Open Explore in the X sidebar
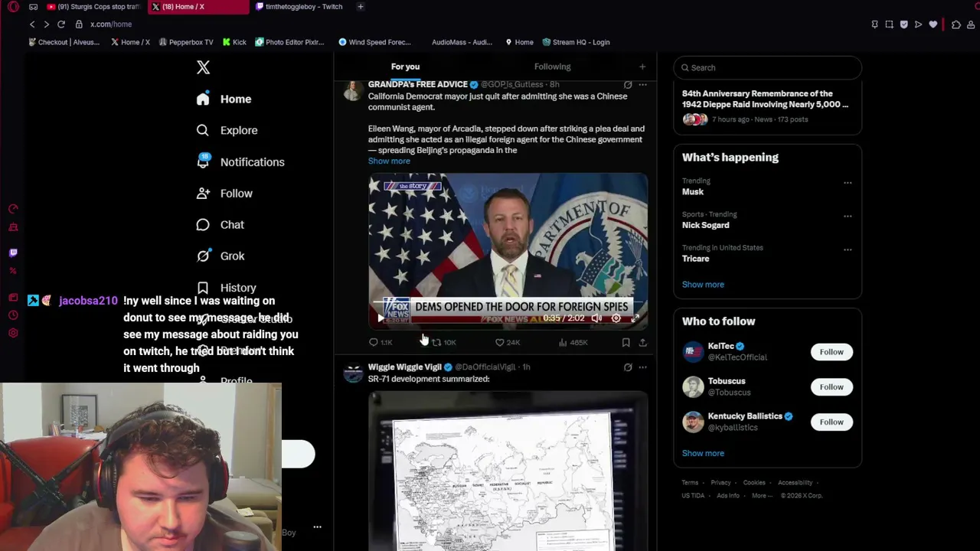 pos(227,130)
